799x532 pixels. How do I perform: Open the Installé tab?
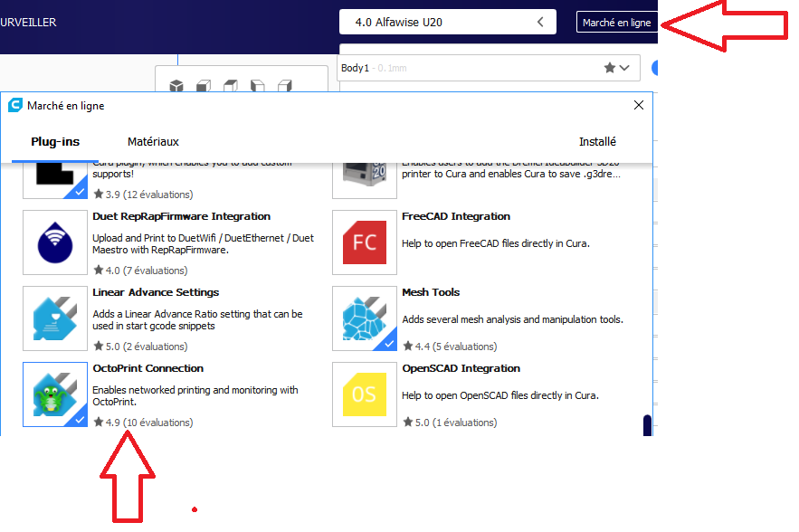coord(597,142)
